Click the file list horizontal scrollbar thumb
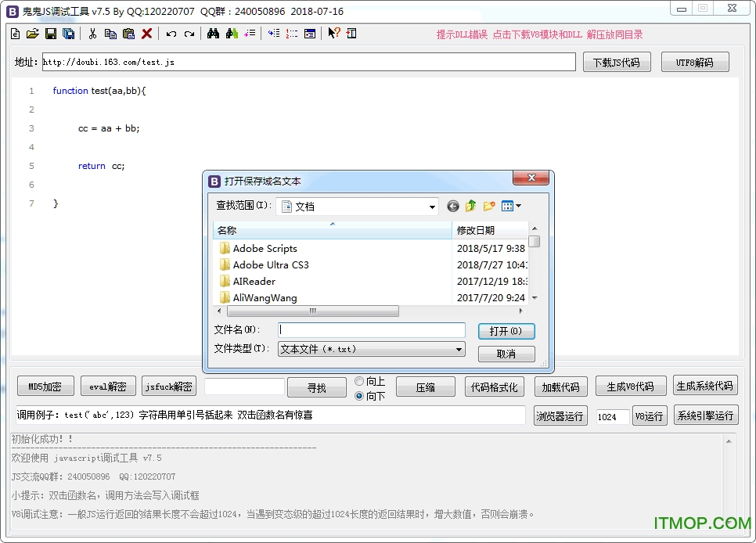Image resolution: width=756 pixels, height=543 pixels. click(x=312, y=311)
